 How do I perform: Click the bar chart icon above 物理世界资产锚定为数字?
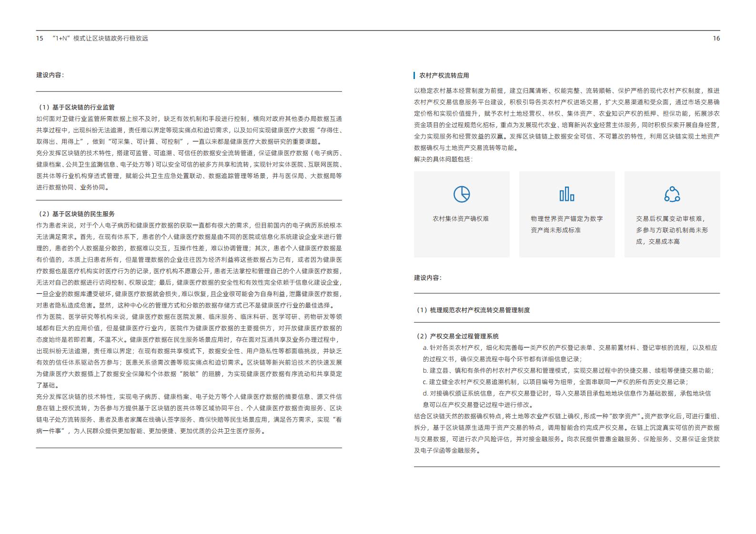pyautogui.click(x=567, y=194)
